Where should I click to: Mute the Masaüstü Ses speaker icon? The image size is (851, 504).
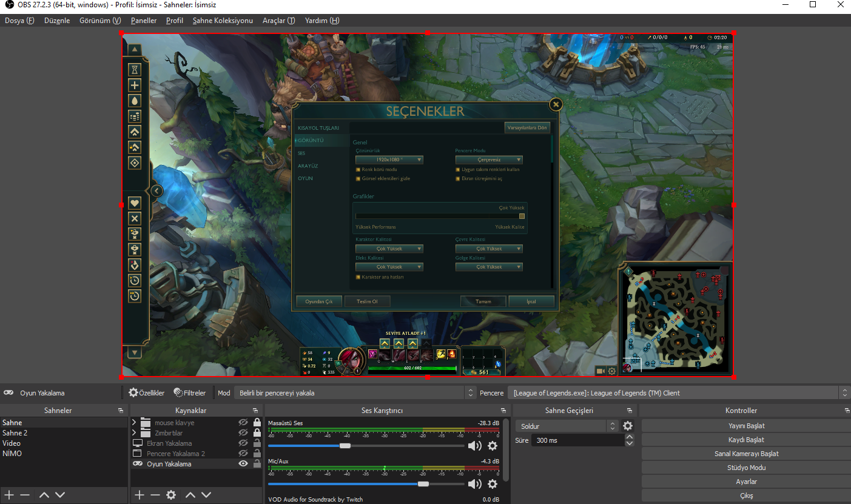point(474,446)
